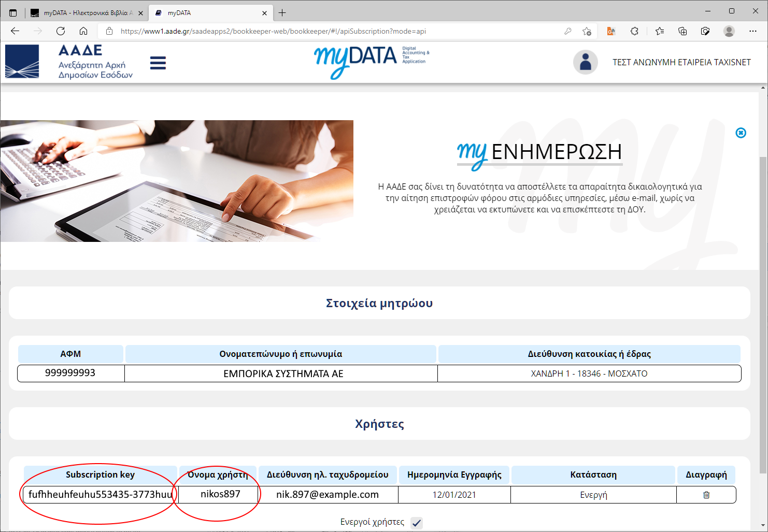Open the favorites list
The image size is (768, 532).
(660, 31)
